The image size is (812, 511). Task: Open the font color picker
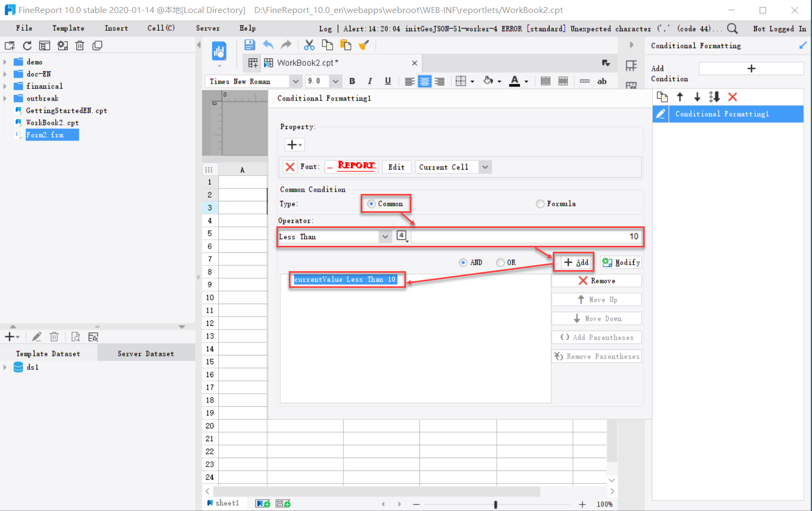(515, 81)
